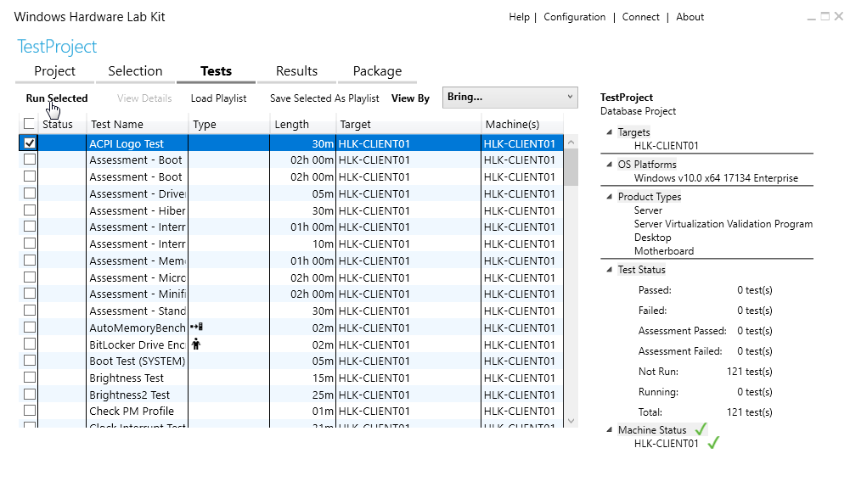Image resolution: width=850 pixels, height=504 pixels.
Task: Open the About dialog link
Action: point(690,17)
